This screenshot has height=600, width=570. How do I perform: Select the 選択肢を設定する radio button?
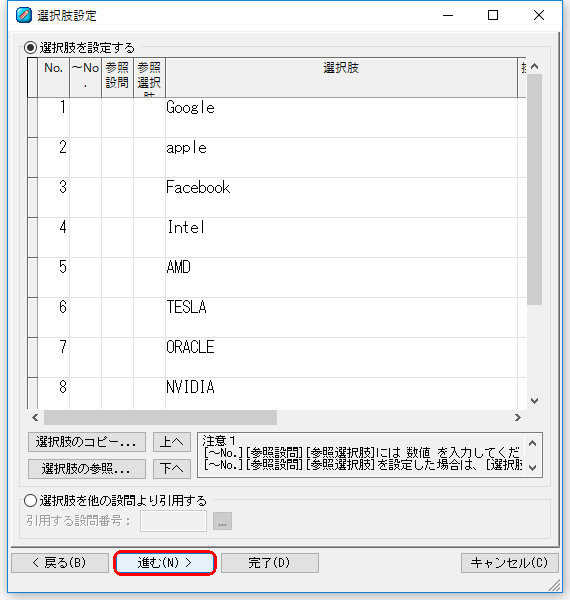[30, 48]
